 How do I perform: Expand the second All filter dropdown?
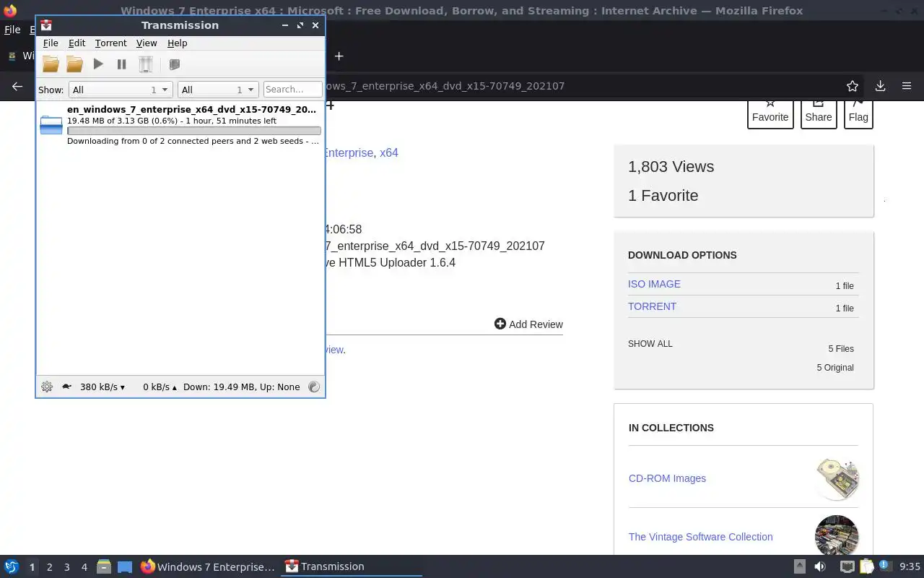click(x=218, y=90)
